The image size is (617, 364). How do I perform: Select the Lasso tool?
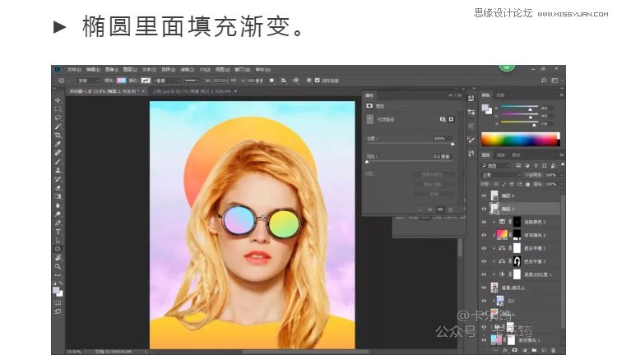click(x=58, y=117)
